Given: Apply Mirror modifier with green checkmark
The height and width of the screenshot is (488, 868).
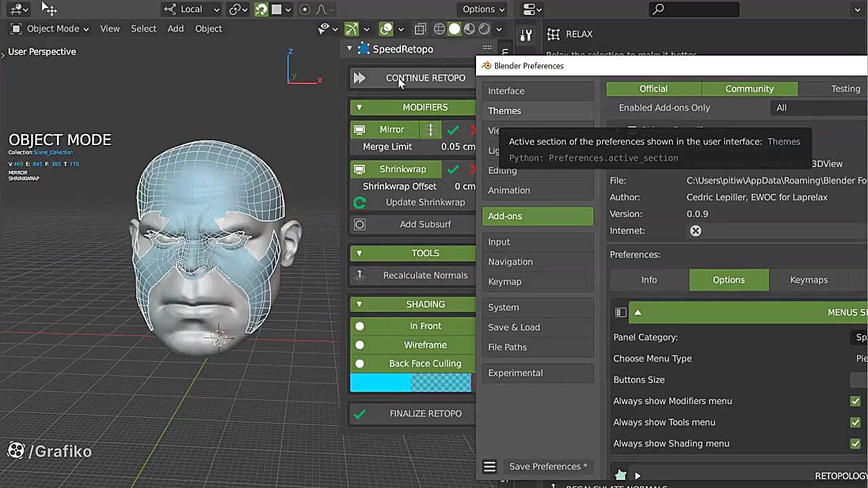Looking at the screenshot, I should (453, 129).
